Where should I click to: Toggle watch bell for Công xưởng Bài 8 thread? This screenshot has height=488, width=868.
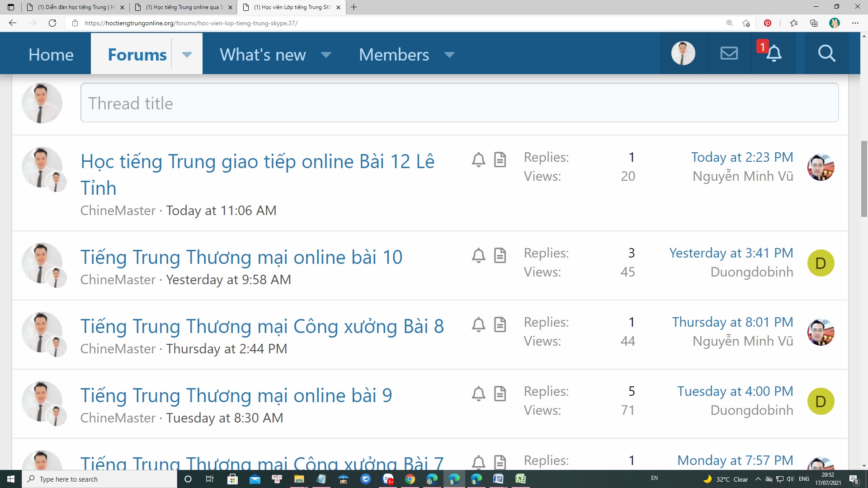(478, 324)
